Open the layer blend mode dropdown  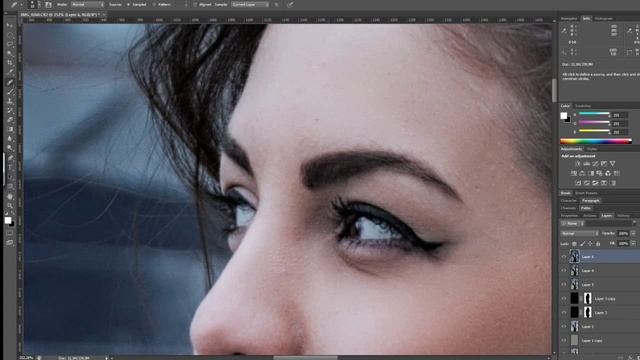580,233
